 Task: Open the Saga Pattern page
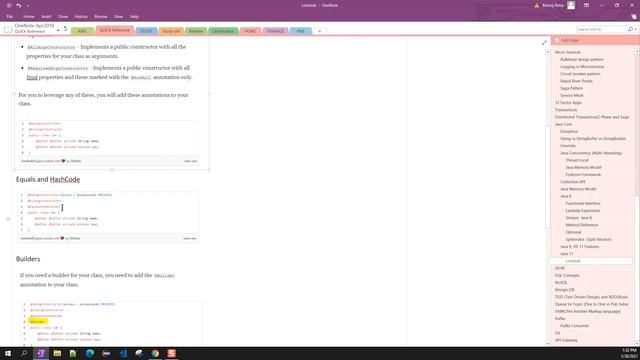click(571, 88)
